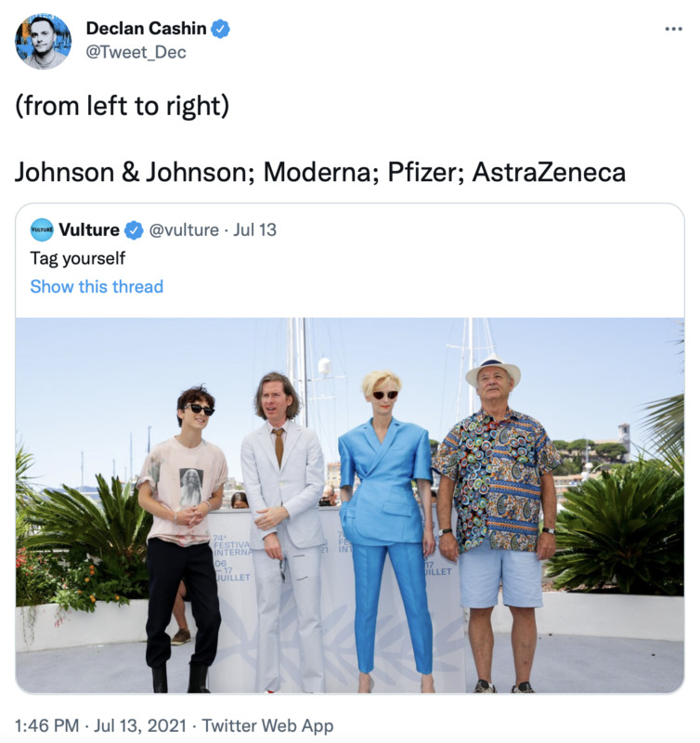
Task: Click the person in patterned shirt in photo
Action: click(x=498, y=520)
